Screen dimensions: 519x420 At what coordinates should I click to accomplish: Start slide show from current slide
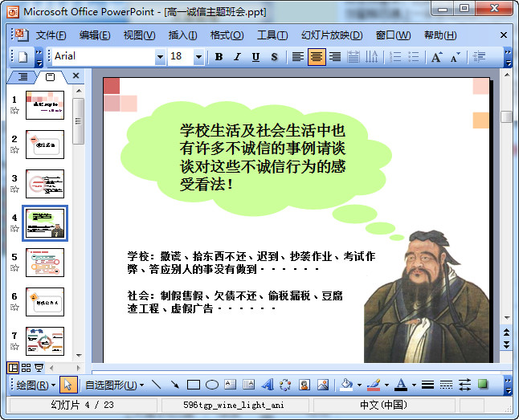tap(39, 368)
